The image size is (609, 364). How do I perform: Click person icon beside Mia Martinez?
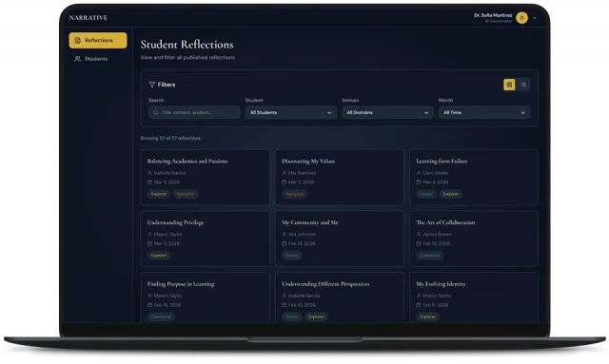pos(284,173)
